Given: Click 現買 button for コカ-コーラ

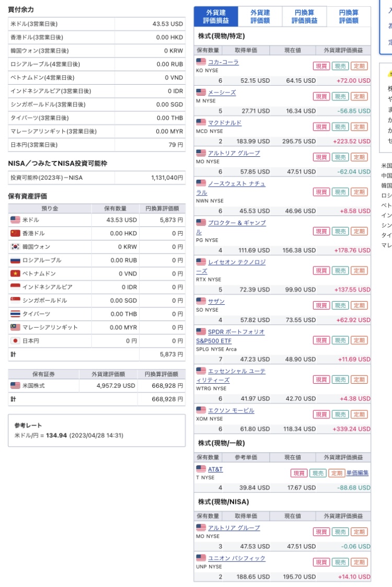Looking at the screenshot, I should click(x=321, y=66).
